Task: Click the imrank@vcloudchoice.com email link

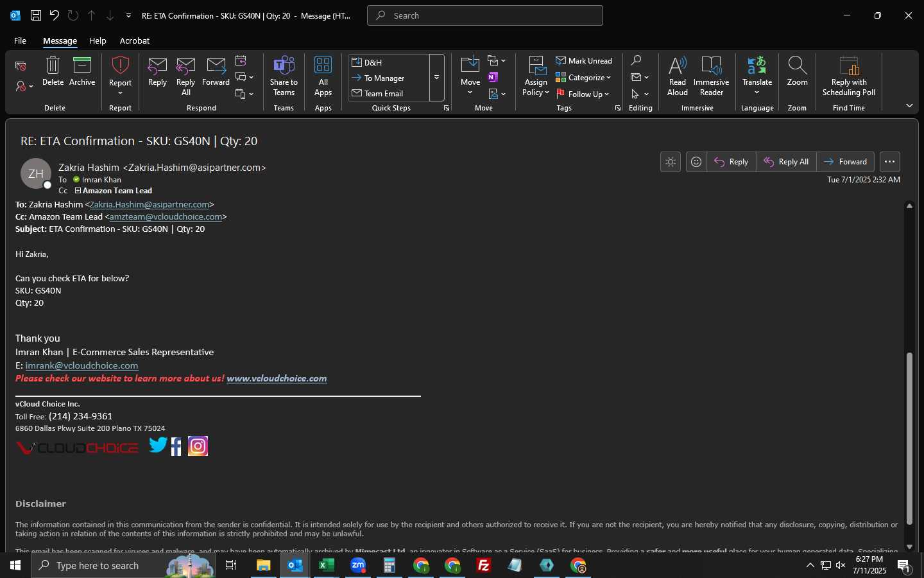Action: [81, 365]
